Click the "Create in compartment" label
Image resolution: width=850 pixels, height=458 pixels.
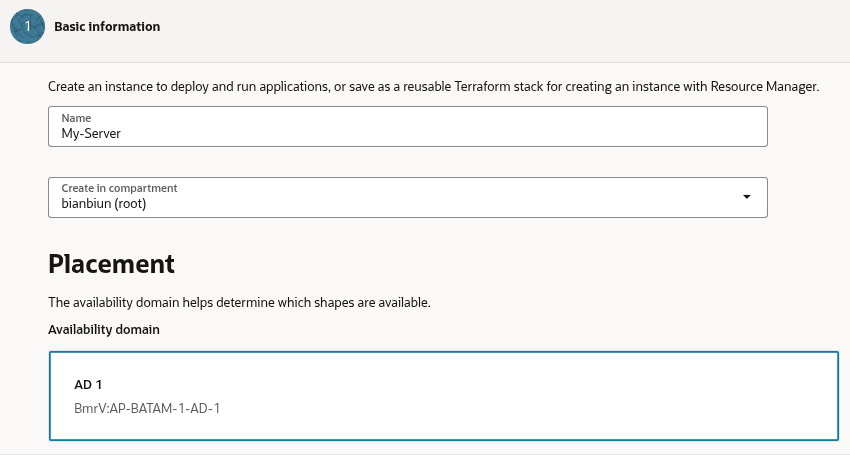pos(119,188)
